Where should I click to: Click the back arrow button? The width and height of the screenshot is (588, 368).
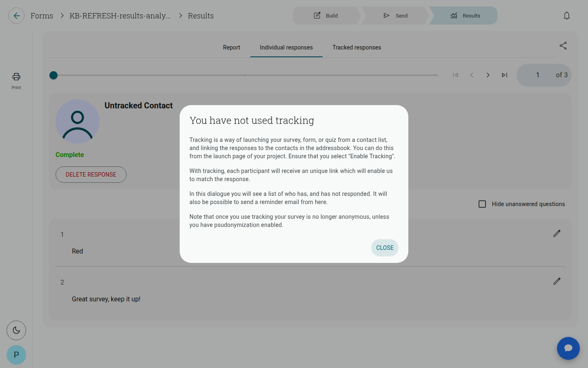tap(16, 16)
